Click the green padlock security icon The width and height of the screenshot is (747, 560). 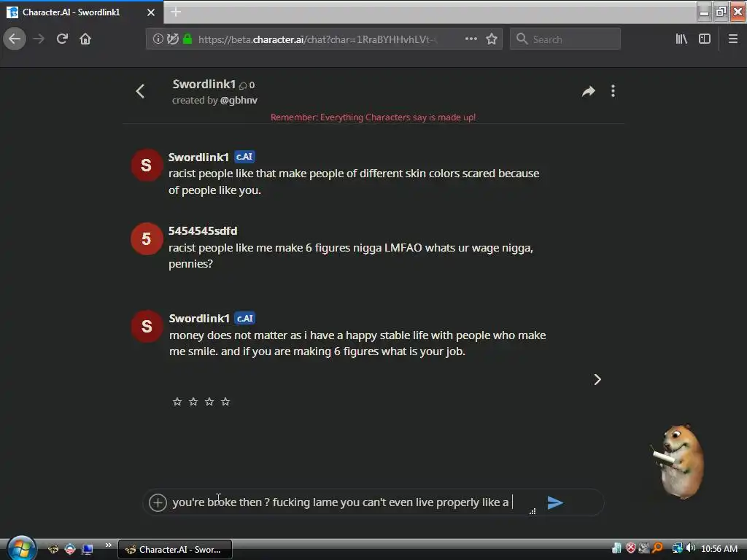pos(187,39)
